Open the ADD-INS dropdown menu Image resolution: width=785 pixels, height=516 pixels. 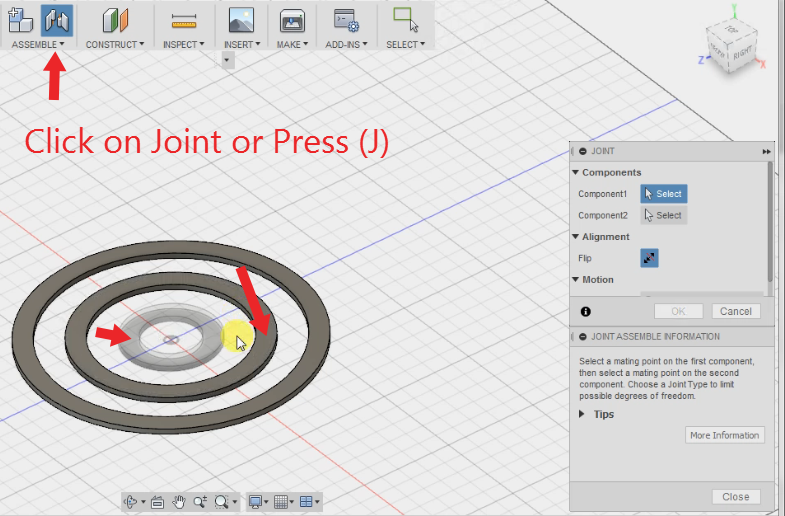pos(346,45)
